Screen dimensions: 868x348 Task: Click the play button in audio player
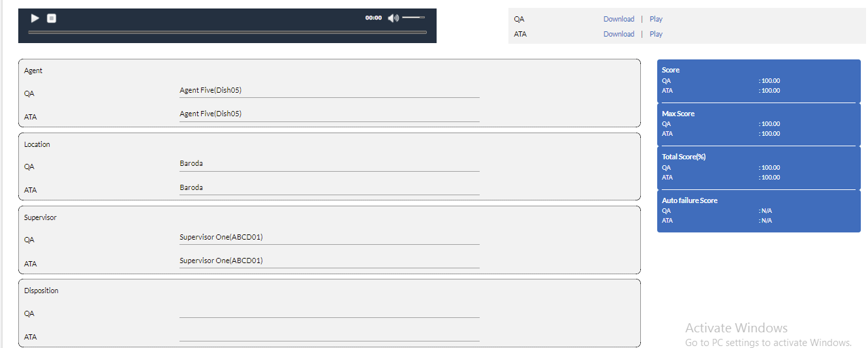click(35, 18)
